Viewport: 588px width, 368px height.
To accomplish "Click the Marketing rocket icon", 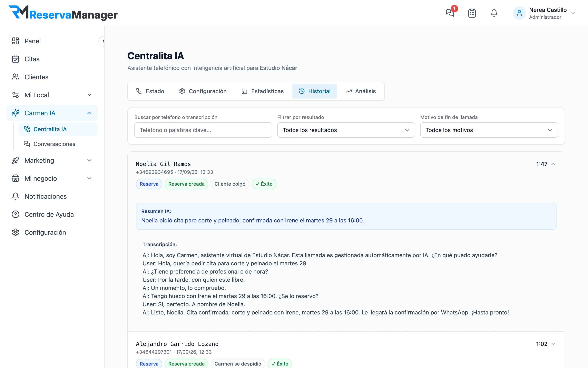I will point(16,160).
